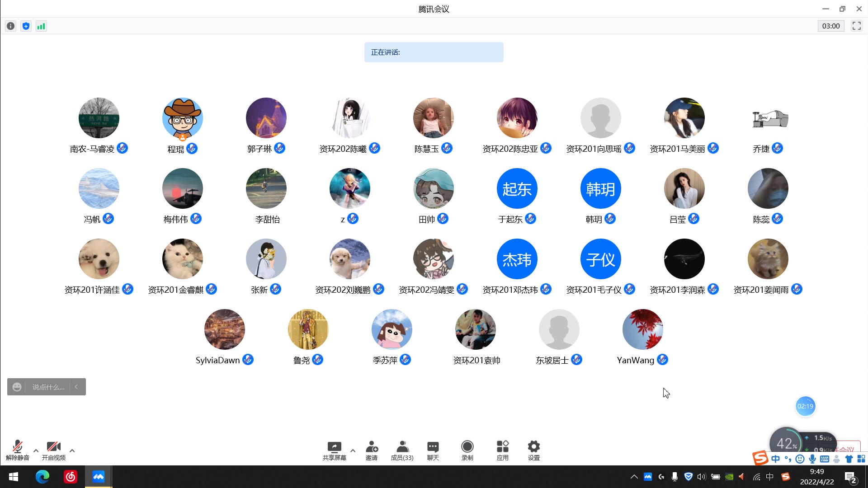Screen dimensions: 868x488
Task: Expand the share screen options arrow
Action: pyautogui.click(x=353, y=450)
